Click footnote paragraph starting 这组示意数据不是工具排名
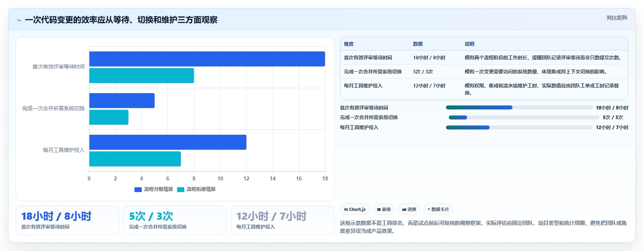Image resolution: width=644 pixels, height=251 pixels. (483, 227)
